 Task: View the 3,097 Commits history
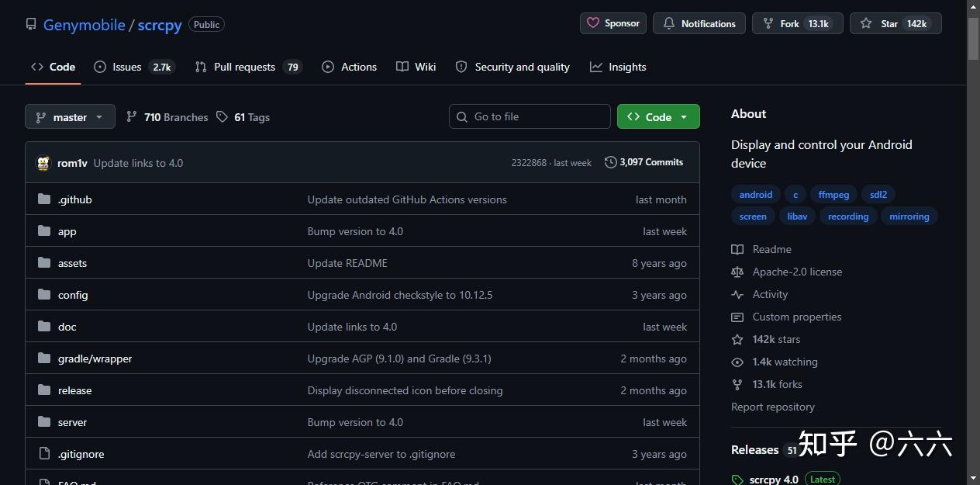(x=644, y=162)
